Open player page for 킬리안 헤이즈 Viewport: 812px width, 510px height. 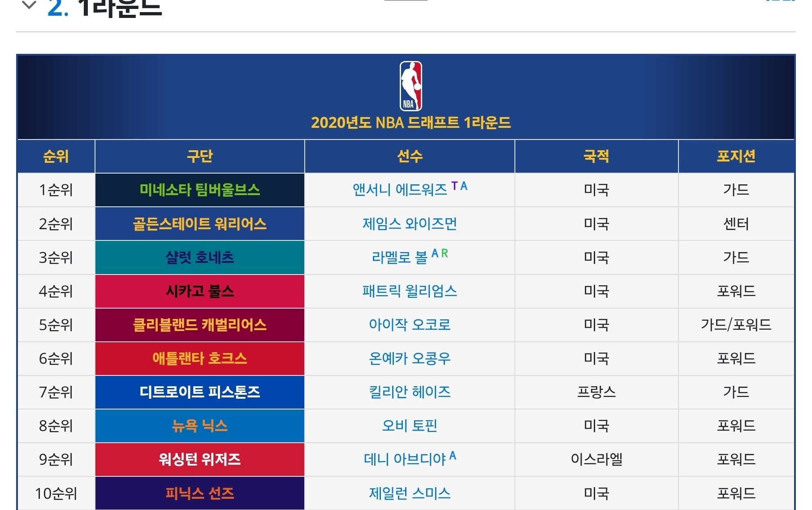410,392
